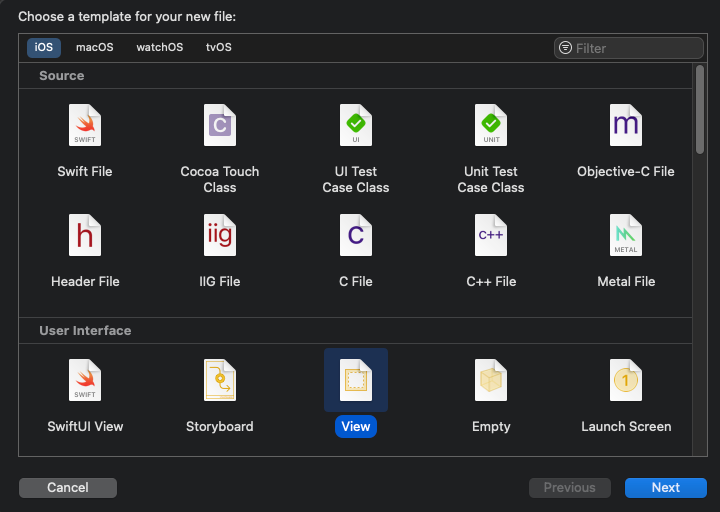Screen dimensions: 720x512
Task: Click the Cancel button
Action: (x=68, y=487)
